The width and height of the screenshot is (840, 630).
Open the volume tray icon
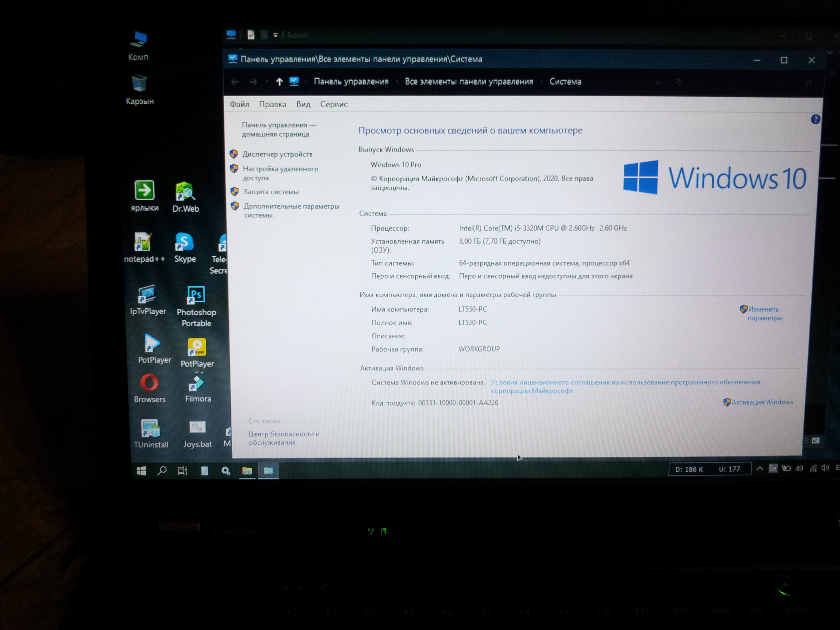825,468
